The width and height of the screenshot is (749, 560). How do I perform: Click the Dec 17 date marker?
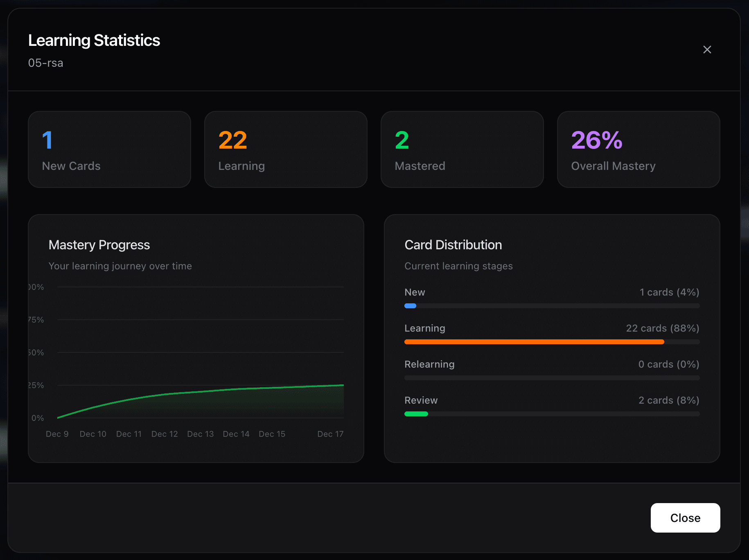(x=330, y=434)
